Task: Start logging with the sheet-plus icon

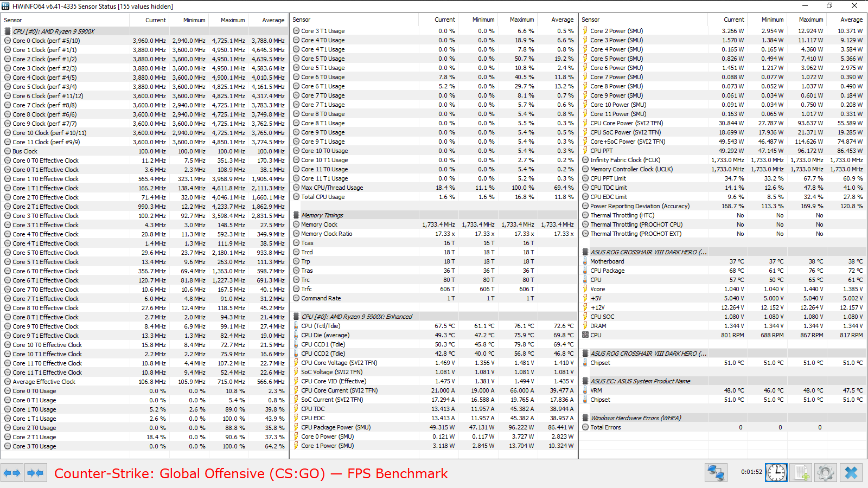Action: click(801, 473)
